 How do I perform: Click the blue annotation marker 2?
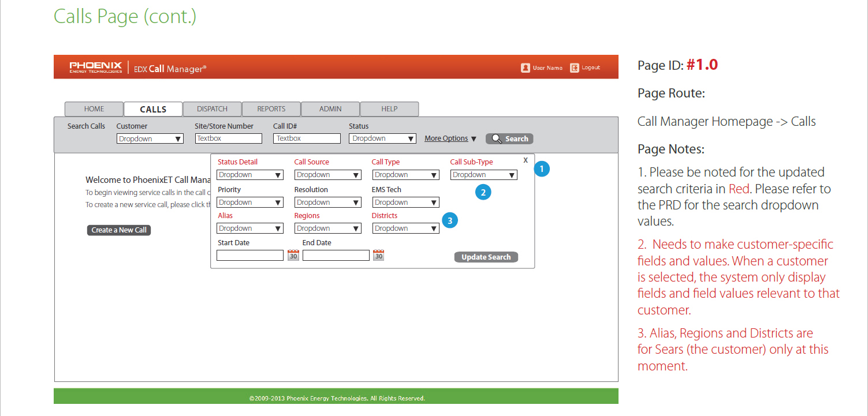[x=483, y=192]
